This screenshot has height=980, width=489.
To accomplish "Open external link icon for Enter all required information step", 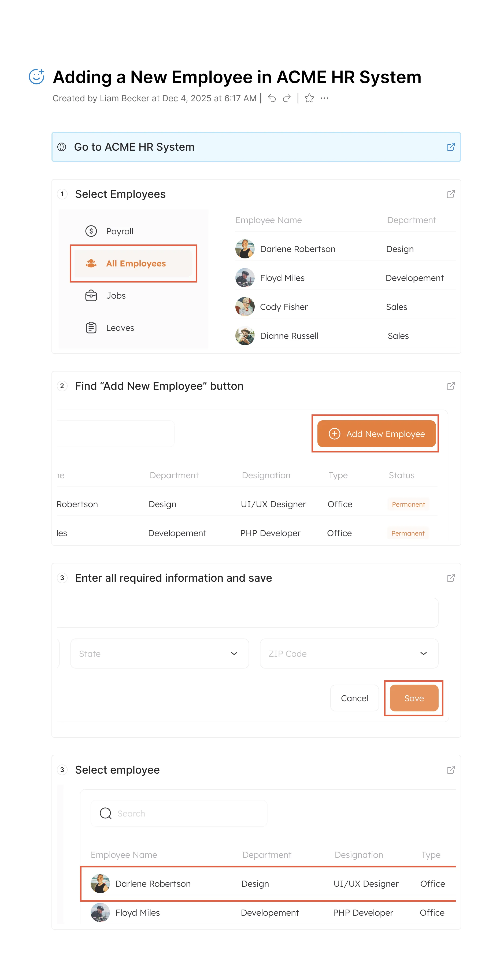I will coord(450,578).
